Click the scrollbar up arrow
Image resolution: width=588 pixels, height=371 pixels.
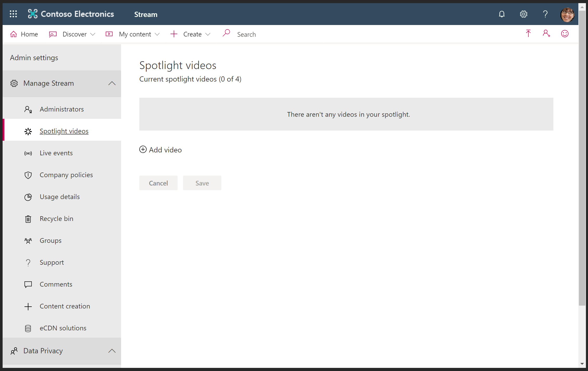(582, 7)
